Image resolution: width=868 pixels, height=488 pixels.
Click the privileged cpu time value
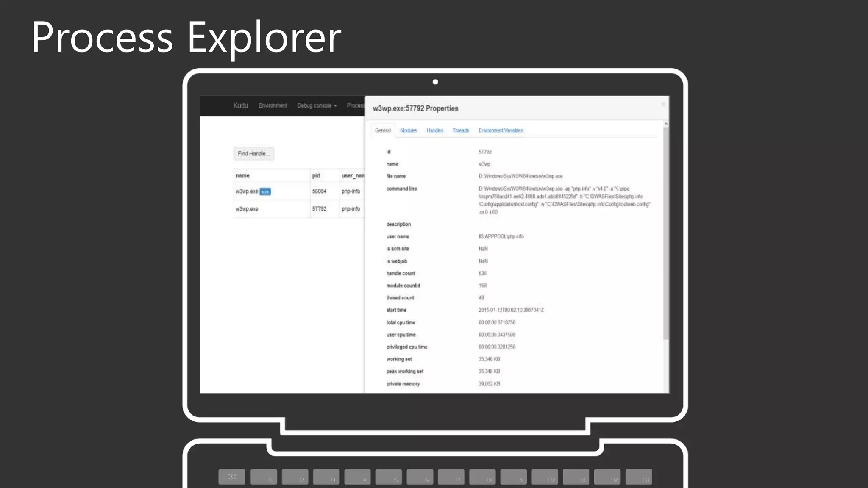click(x=497, y=347)
